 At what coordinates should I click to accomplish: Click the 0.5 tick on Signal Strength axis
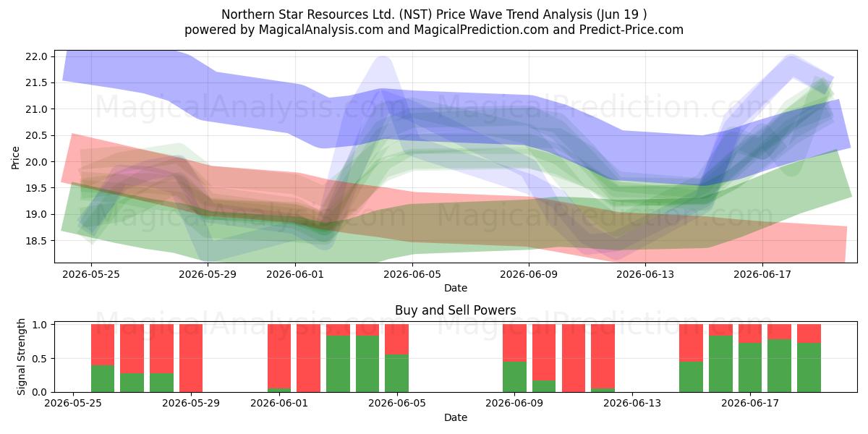41,358
